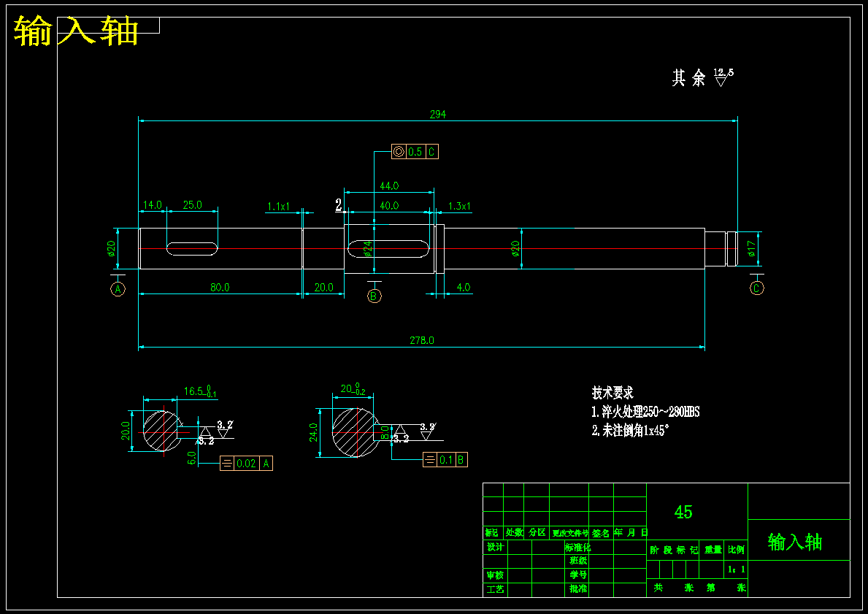The image size is (868, 614).
Task: Select the 1.1x1 groove dimension
Action: [278, 207]
